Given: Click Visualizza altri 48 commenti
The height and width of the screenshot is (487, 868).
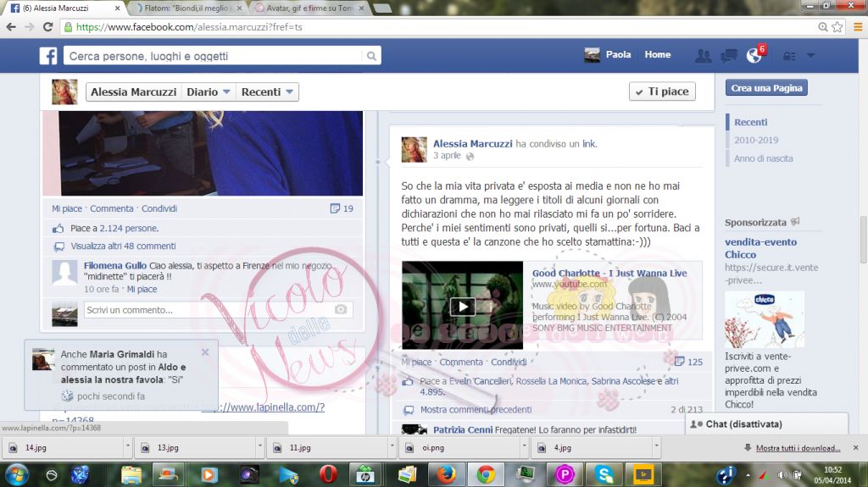Looking at the screenshot, I should coord(123,246).
